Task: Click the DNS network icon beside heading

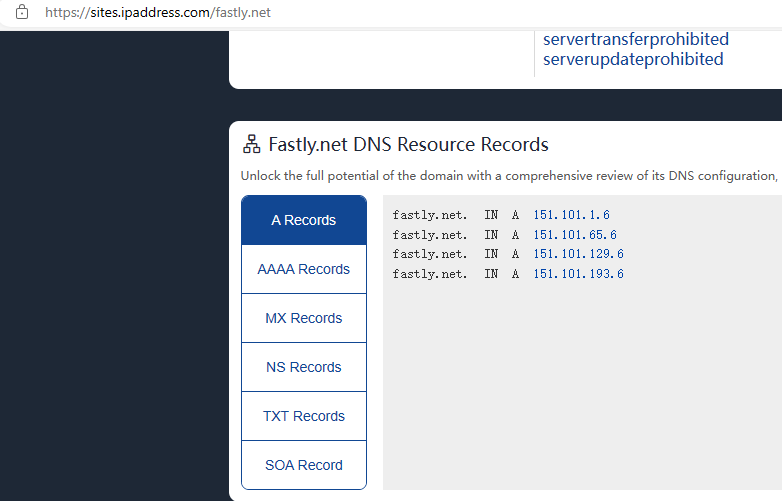Action: tap(251, 144)
